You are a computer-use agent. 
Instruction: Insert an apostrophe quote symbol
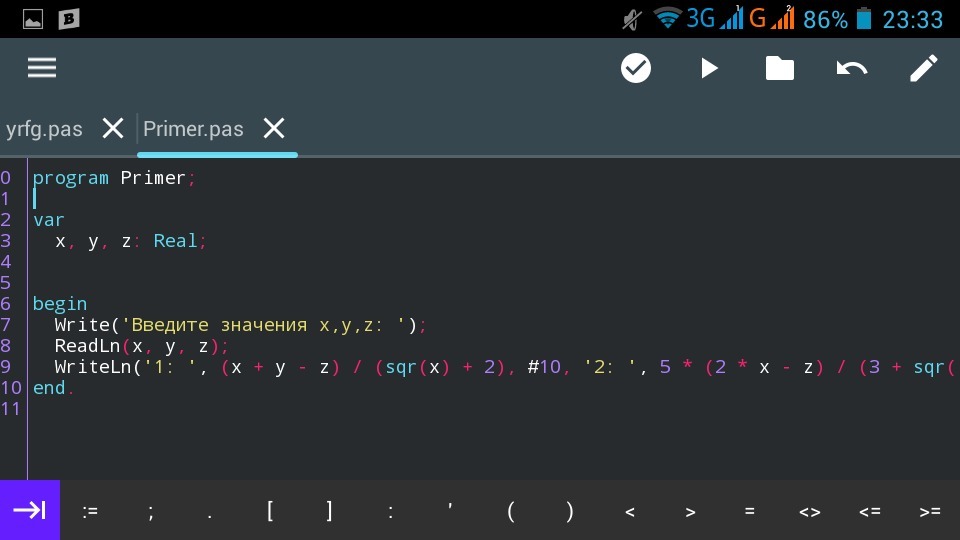click(x=450, y=507)
